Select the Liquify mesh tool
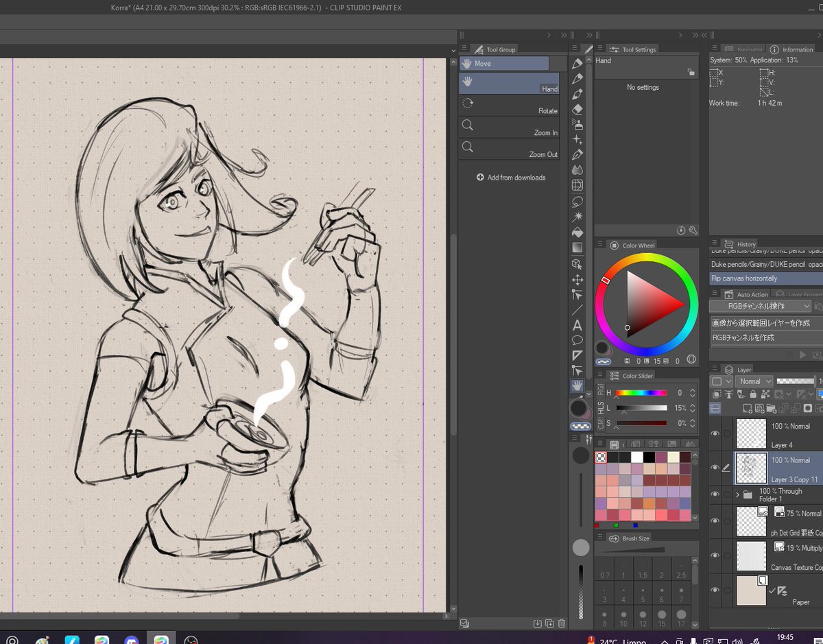823x644 pixels. click(577, 185)
